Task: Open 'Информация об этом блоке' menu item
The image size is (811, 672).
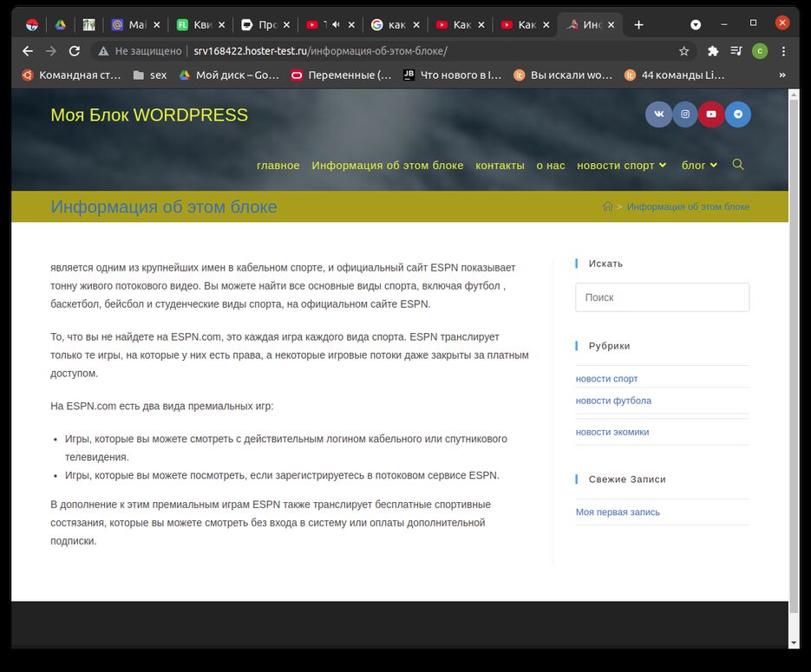Action: 388,166
